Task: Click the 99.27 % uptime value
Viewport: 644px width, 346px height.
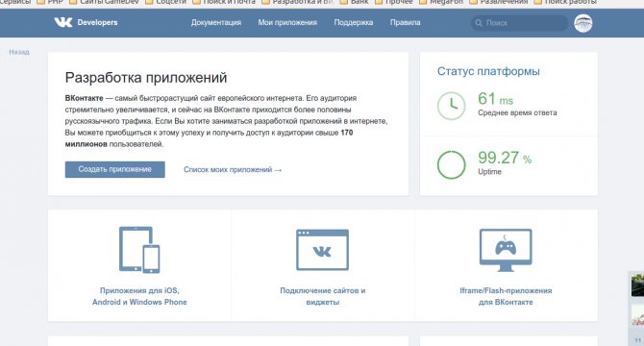Action: coord(505,158)
